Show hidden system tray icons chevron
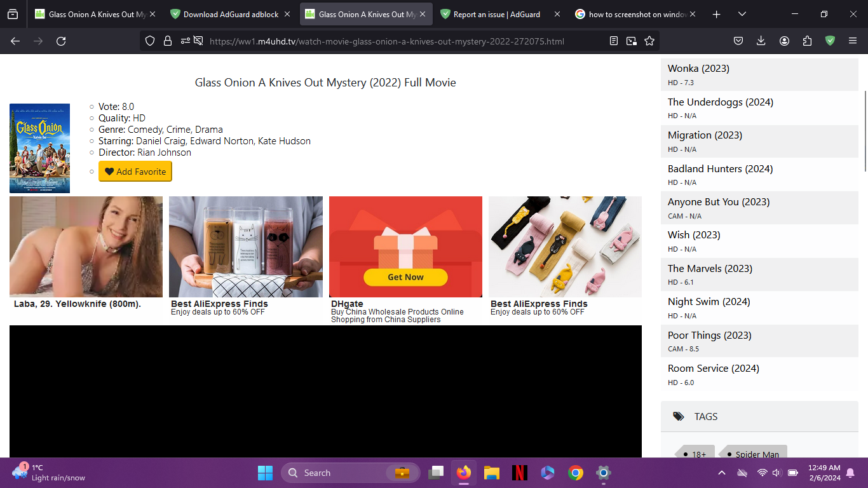The height and width of the screenshot is (488, 868). click(x=721, y=473)
